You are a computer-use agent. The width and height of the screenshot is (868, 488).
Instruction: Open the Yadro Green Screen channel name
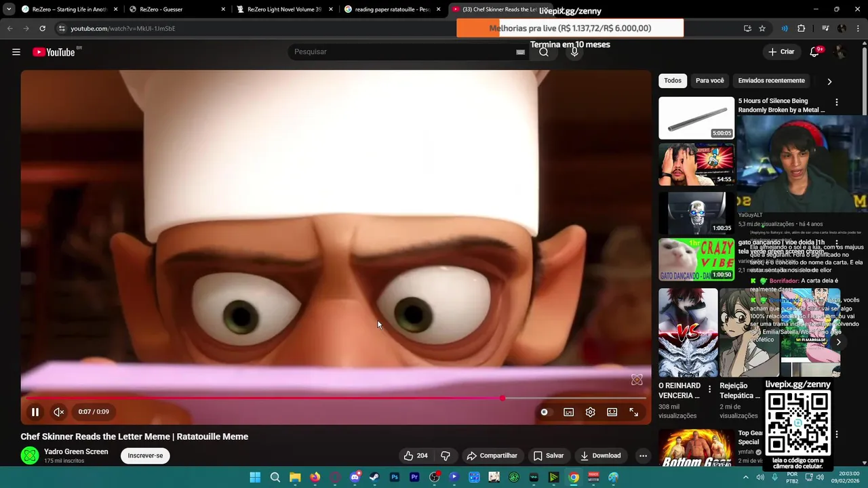pyautogui.click(x=76, y=451)
